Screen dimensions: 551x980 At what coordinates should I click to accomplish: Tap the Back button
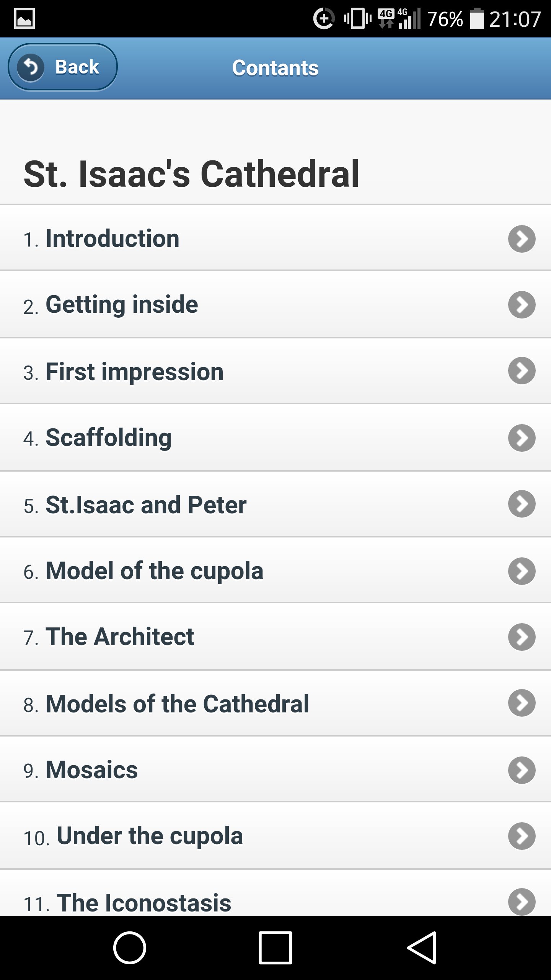click(63, 67)
